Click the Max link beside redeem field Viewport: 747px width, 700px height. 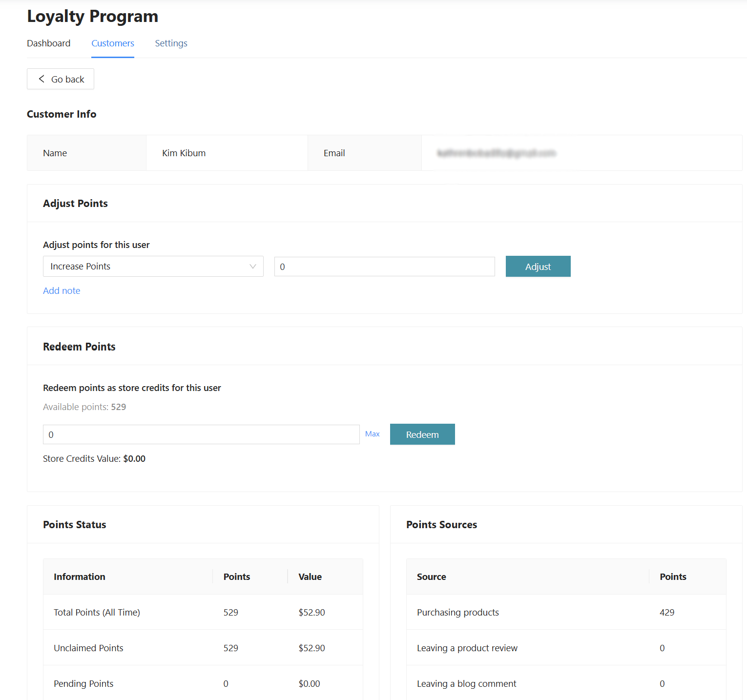(372, 434)
